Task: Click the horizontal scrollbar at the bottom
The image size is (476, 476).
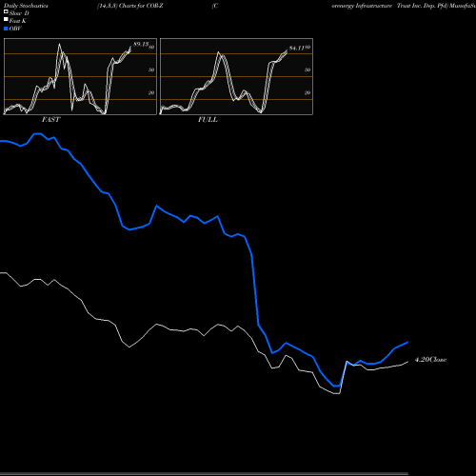Action: click(204, 474)
